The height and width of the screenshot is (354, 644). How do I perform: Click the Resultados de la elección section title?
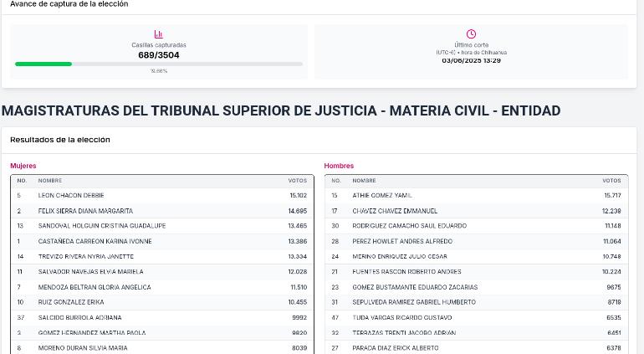(60, 140)
